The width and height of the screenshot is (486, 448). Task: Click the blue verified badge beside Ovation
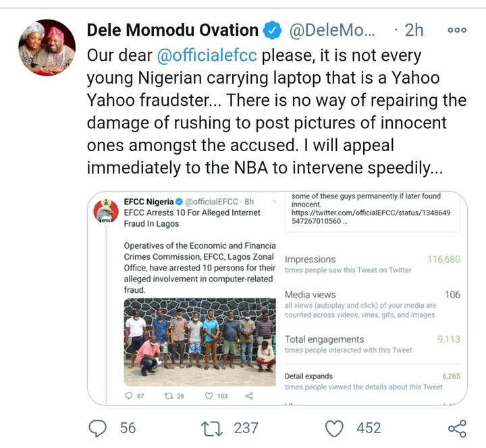(272, 30)
